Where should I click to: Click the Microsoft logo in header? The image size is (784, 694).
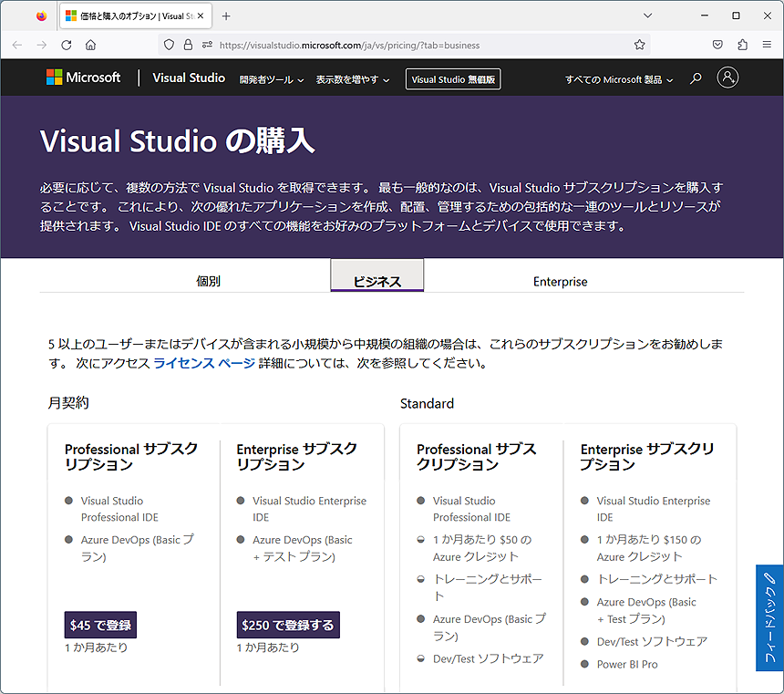pos(83,78)
